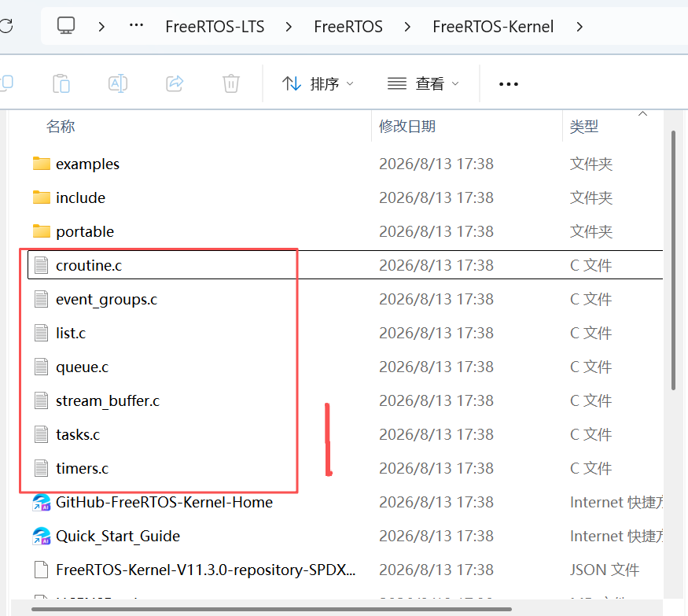688x616 pixels.
Task: Click the date of the examples row
Action: click(436, 164)
